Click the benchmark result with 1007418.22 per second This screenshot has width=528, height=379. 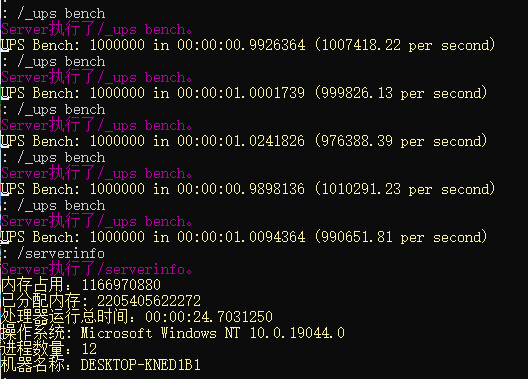tap(248, 45)
